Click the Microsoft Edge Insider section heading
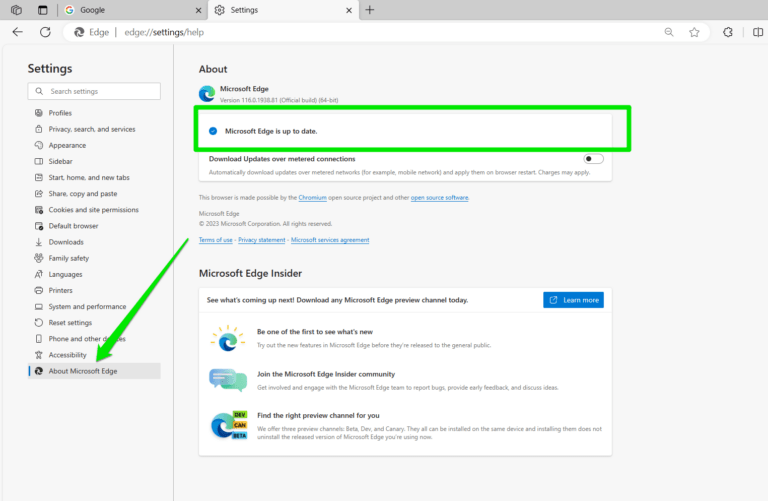Viewport: 768px width, 501px height. coord(250,274)
